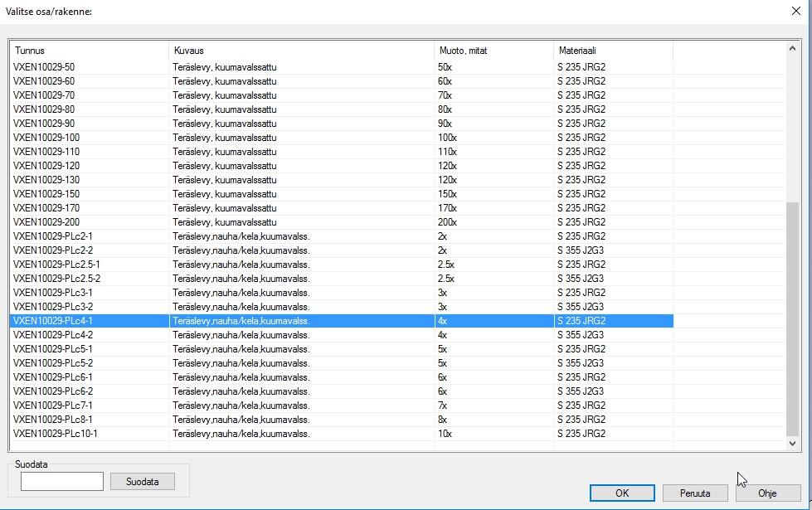
Task: Click the OK button
Action: (x=622, y=493)
